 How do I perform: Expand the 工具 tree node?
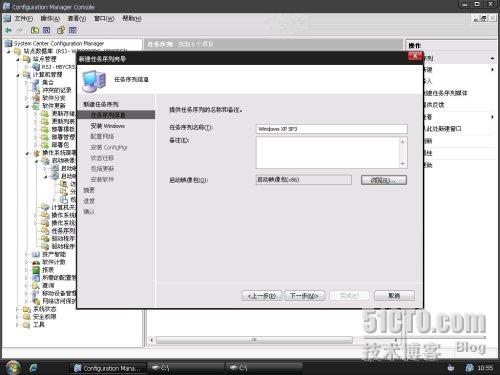click(18, 325)
